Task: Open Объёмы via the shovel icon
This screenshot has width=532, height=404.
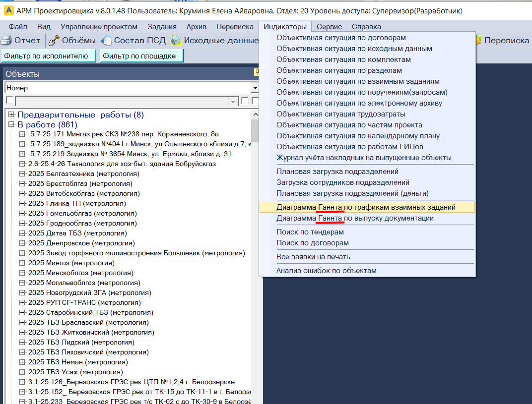Action: coord(54,41)
